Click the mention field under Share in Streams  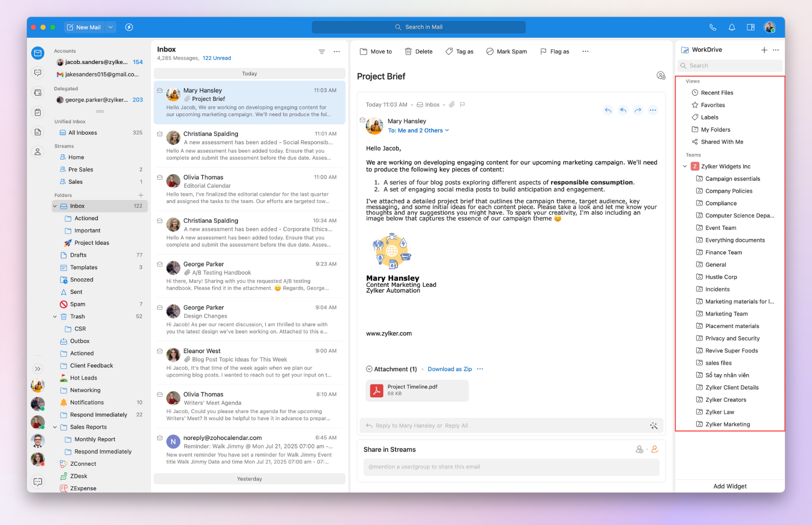pyautogui.click(x=511, y=467)
